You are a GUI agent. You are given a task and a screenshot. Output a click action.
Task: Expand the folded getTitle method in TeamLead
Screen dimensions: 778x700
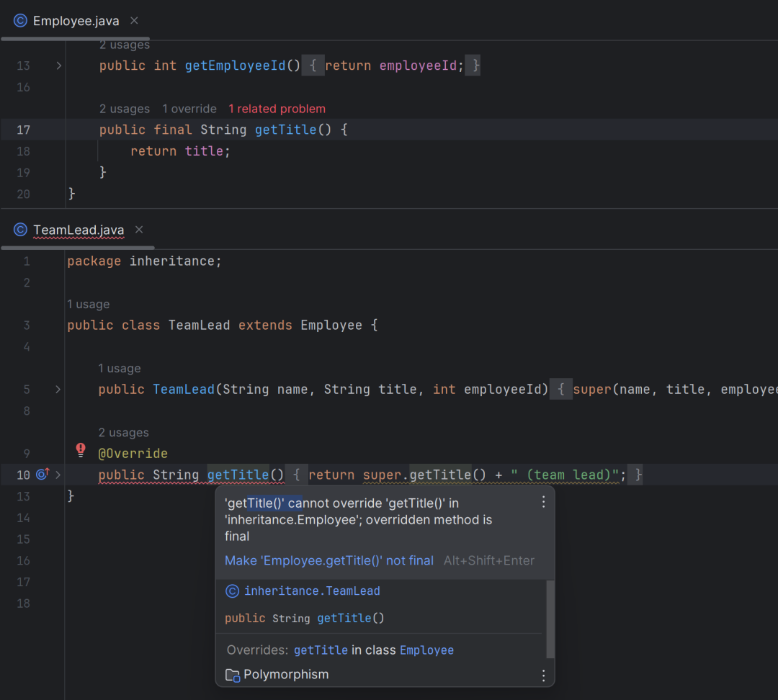coord(58,475)
